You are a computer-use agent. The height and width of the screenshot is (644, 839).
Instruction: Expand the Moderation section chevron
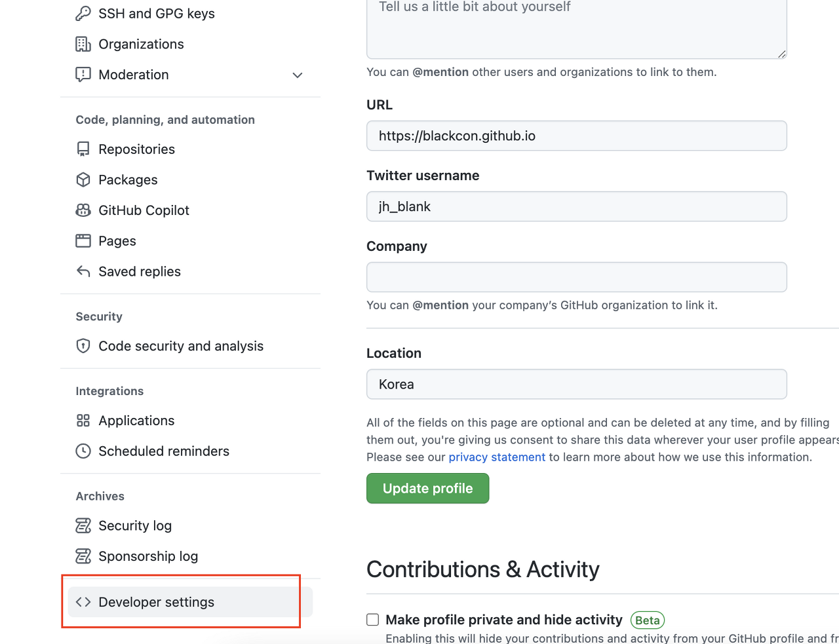click(298, 75)
